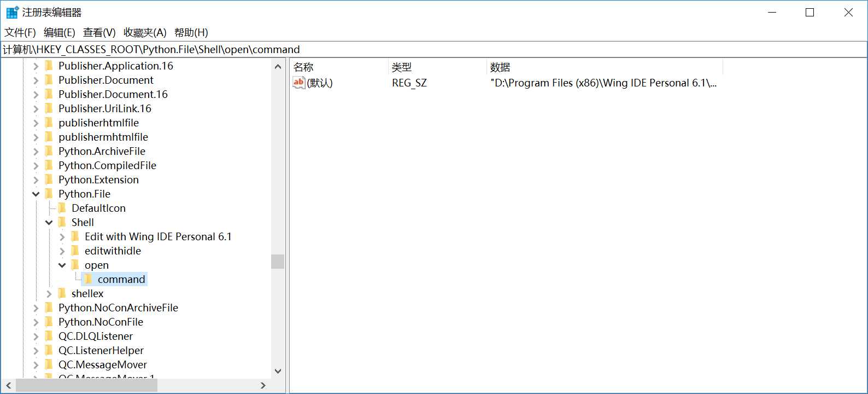Click the REG_SZ type cell
This screenshot has height=394, width=868.
click(x=409, y=83)
